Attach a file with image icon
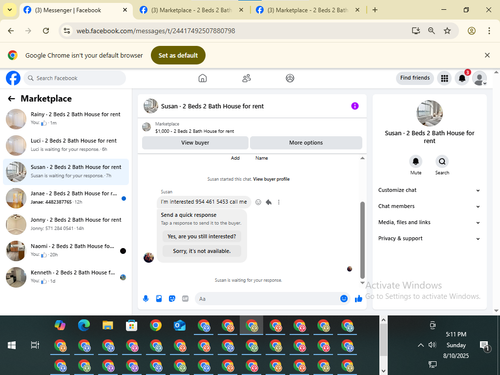 click(159, 299)
